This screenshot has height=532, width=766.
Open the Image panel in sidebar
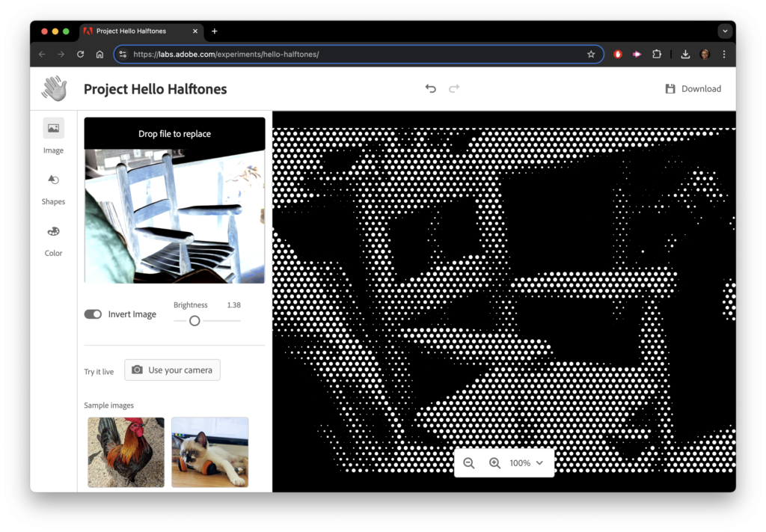(x=53, y=136)
